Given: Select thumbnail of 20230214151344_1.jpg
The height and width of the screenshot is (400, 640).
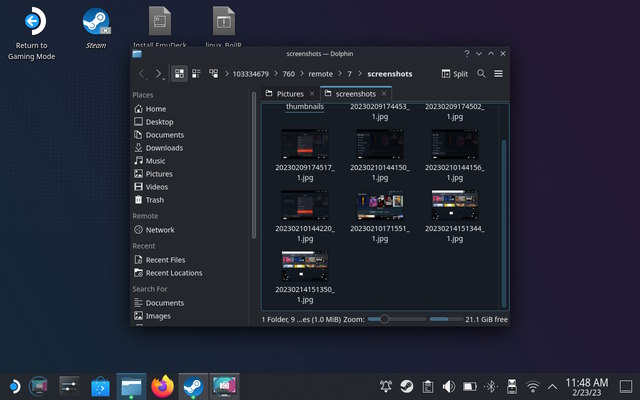Looking at the screenshot, I should pyautogui.click(x=455, y=205).
